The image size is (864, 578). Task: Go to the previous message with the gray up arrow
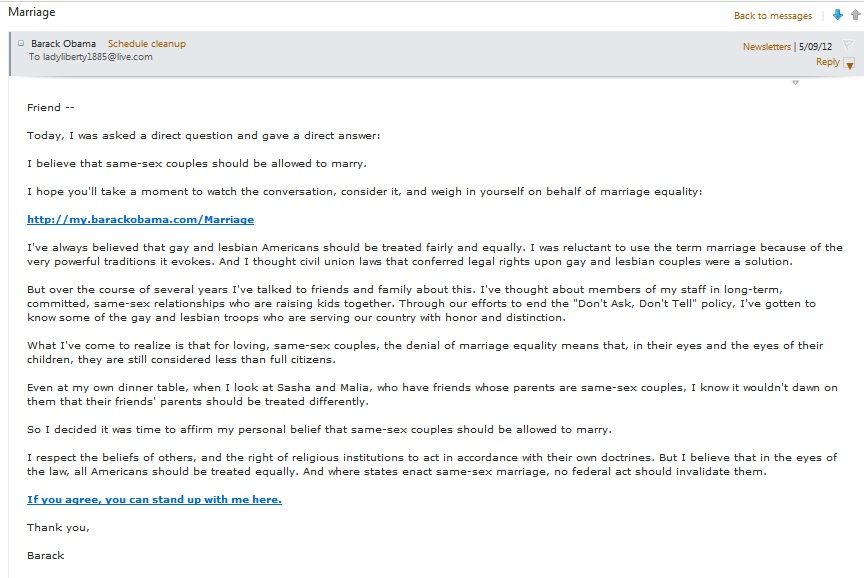point(854,15)
